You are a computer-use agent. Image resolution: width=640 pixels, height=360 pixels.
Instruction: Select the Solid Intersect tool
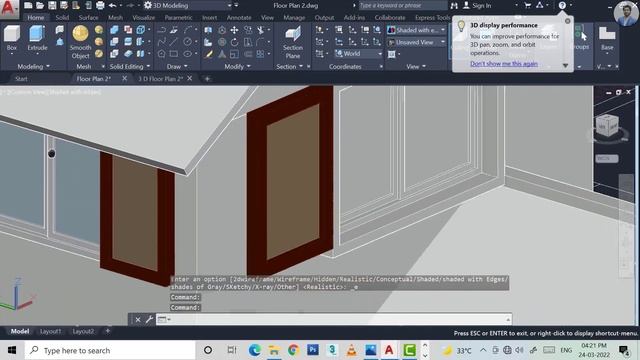[115, 53]
